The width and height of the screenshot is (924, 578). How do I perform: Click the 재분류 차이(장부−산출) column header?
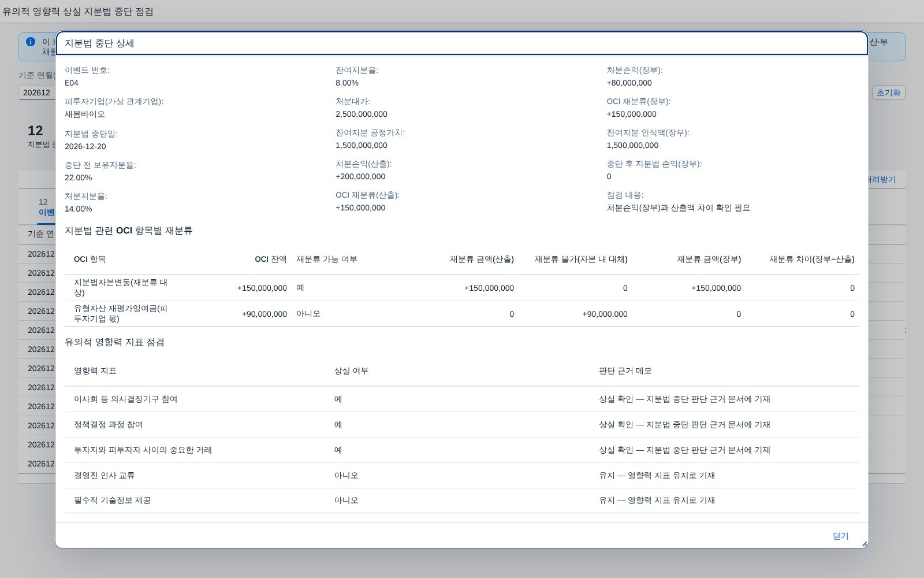[x=812, y=259]
